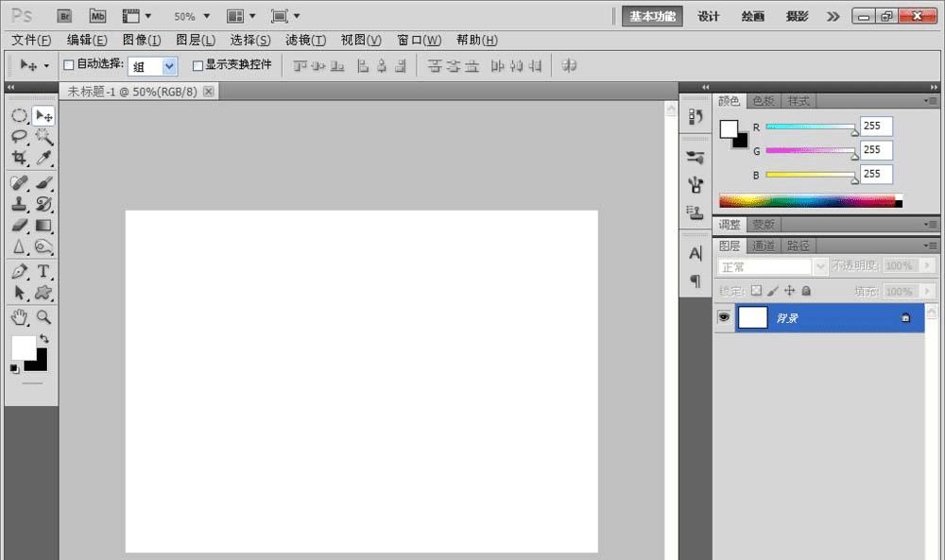Select the Crop tool
Viewport: 945px width, 560px height.
click(x=19, y=158)
